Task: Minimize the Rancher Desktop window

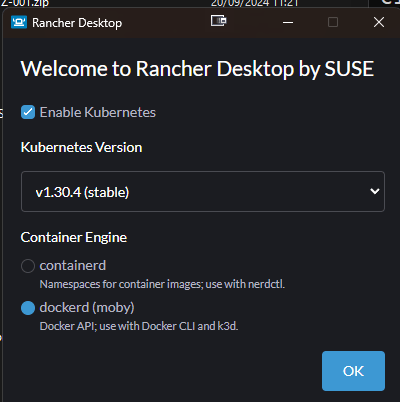Action: tap(288, 23)
